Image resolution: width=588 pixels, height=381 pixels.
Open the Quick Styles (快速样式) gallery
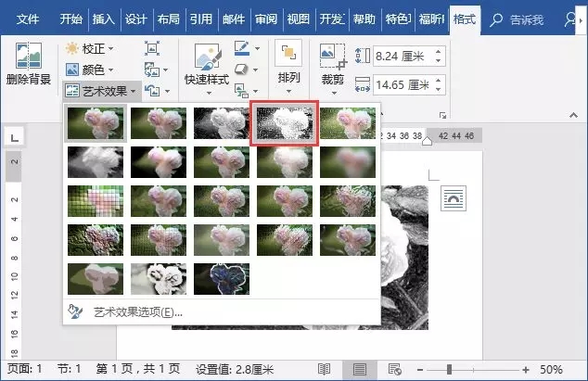[207, 69]
